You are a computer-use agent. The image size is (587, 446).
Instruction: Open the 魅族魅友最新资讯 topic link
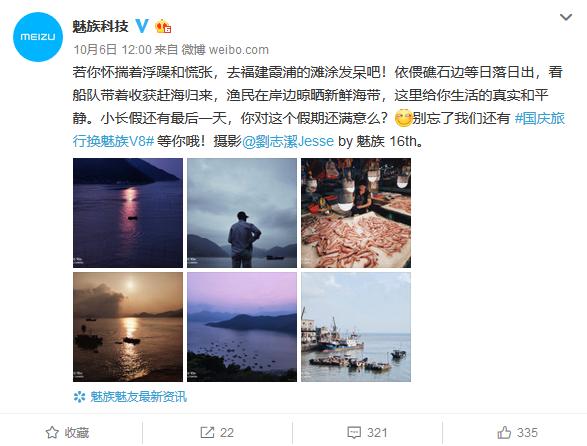pyautogui.click(x=138, y=397)
